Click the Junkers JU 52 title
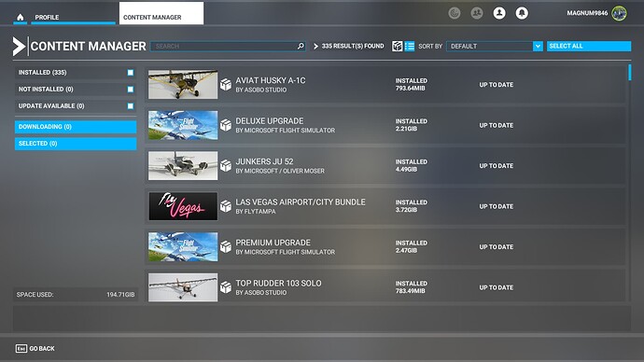 (264, 161)
